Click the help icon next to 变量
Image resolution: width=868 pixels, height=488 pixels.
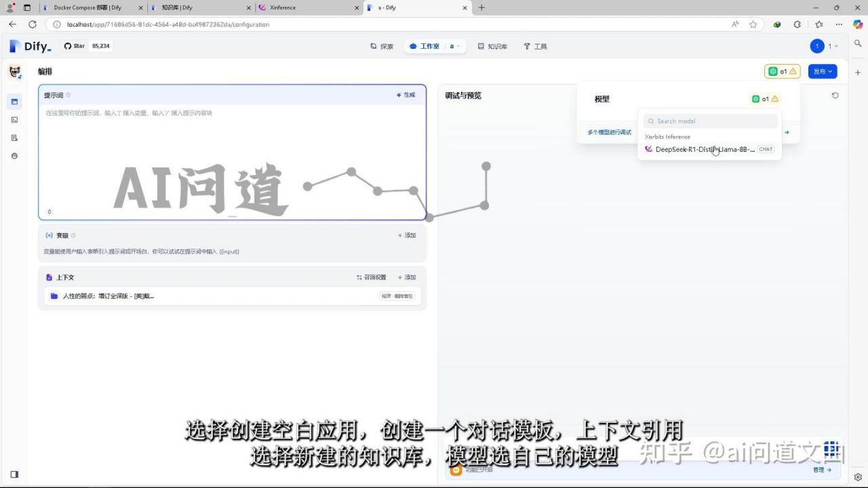[x=73, y=235]
